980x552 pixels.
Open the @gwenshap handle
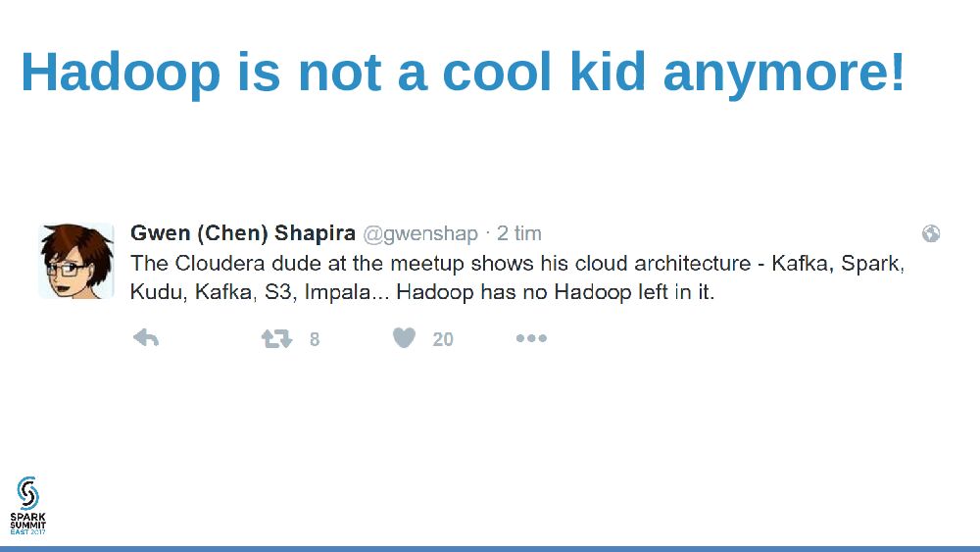(420, 233)
